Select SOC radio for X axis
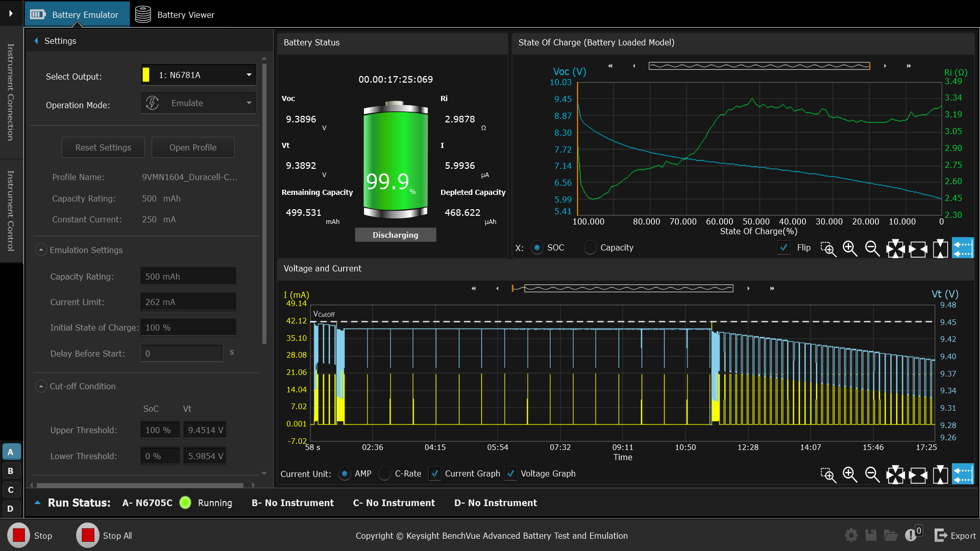Screen dimensions: 980x551 (x=537, y=248)
